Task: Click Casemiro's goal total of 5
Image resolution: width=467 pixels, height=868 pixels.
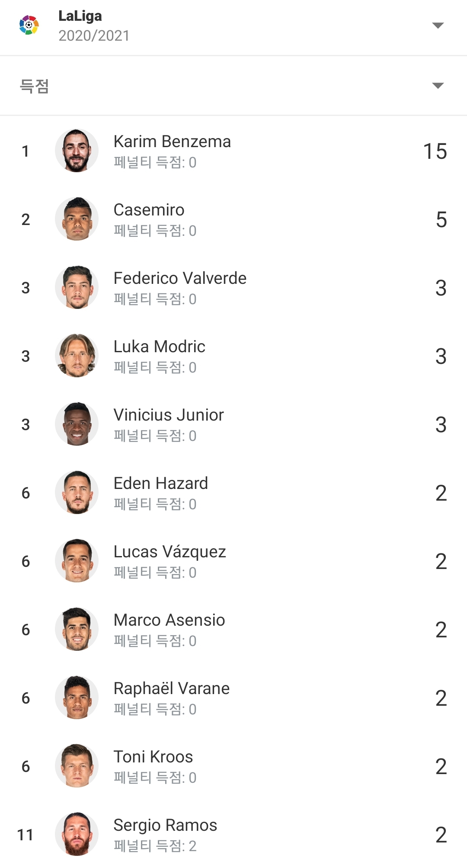Action: [441, 220]
